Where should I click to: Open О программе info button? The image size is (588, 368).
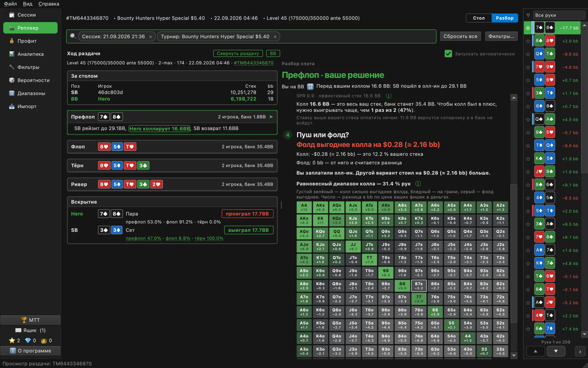(30, 351)
